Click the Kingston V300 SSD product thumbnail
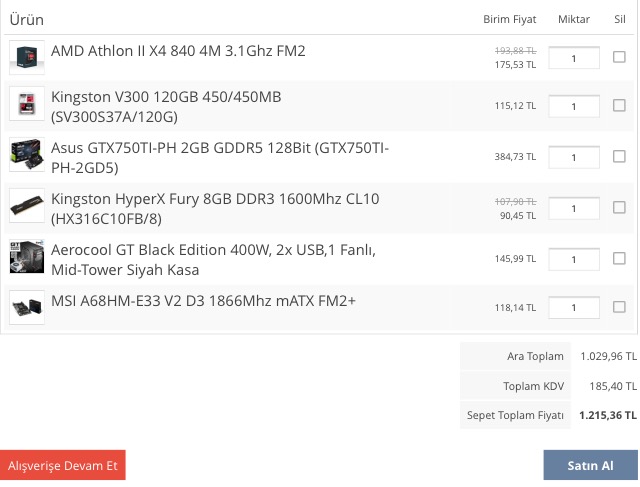The width and height of the screenshot is (640, 487). 26,105
